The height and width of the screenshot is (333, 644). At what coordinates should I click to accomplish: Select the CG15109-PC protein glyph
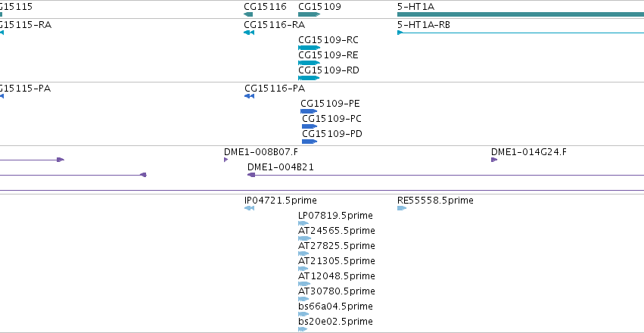(310, 126)
